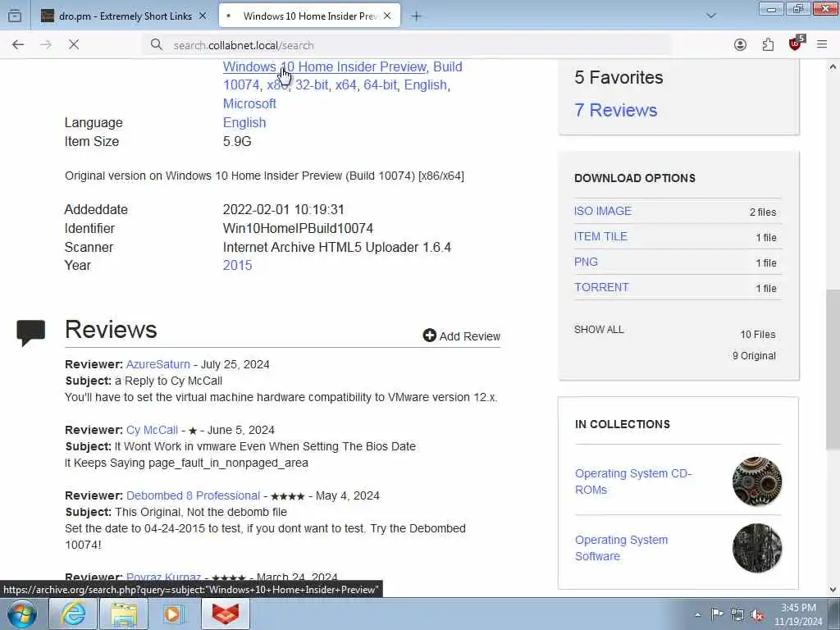Click the scrollbar up arrow
This screenshot has height=630, width=840.
pyautogui.click(x=833, y=67)
